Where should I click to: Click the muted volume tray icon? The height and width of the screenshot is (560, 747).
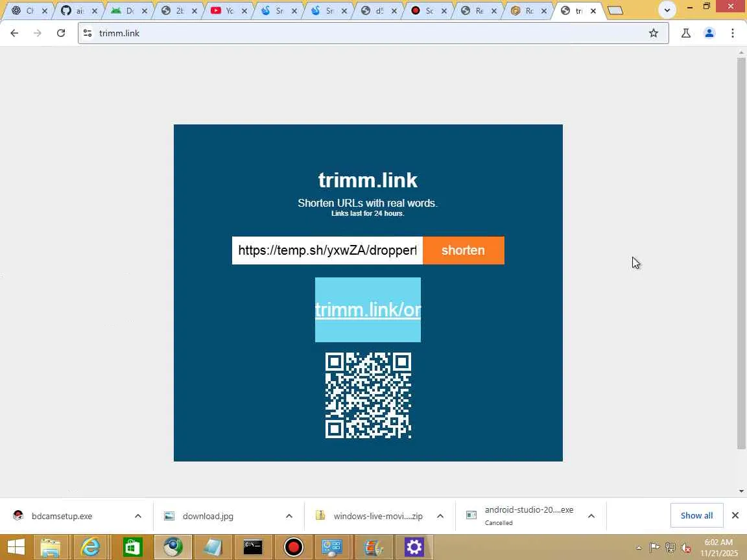(686, 548)
